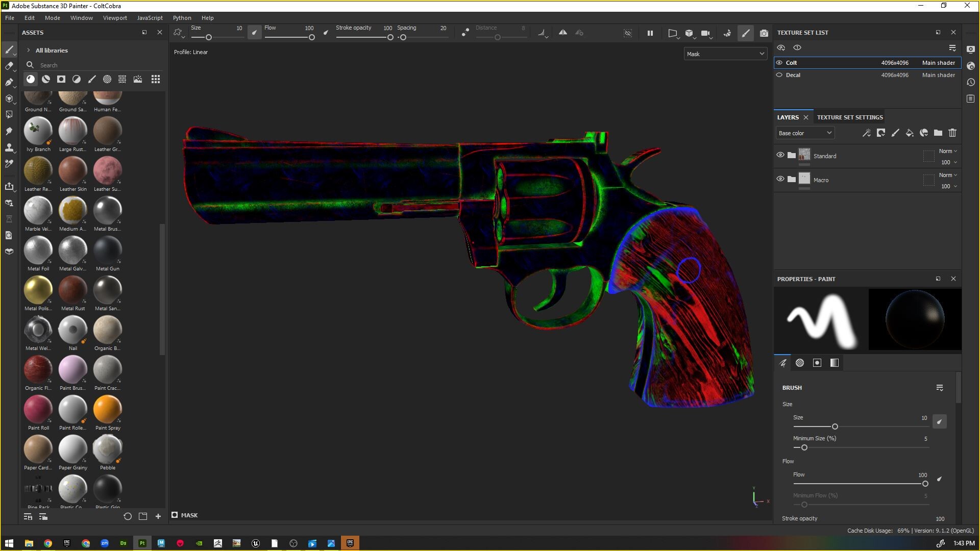
Task: Hide the Standard layer folder
Action: (780, 155)
